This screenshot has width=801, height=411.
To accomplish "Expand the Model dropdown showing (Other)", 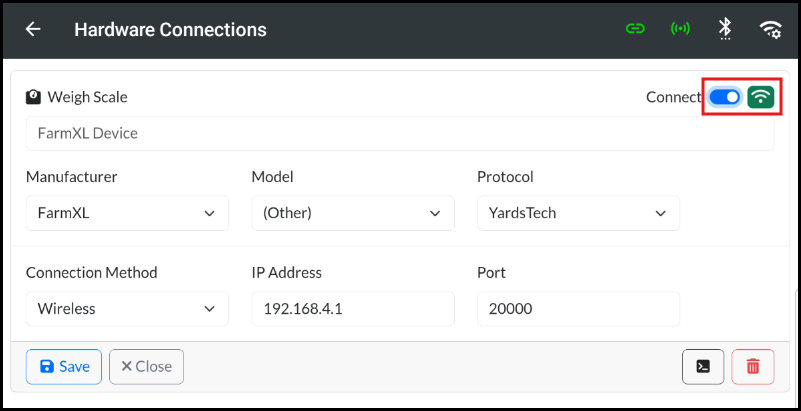I will pyautogui.click(x=353, y=213).
